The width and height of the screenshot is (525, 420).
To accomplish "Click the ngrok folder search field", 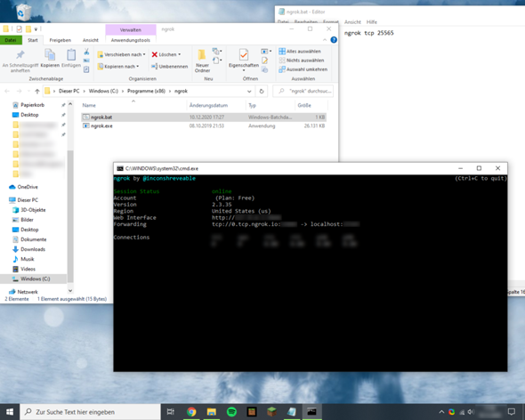I will click(x=303, y=91).
